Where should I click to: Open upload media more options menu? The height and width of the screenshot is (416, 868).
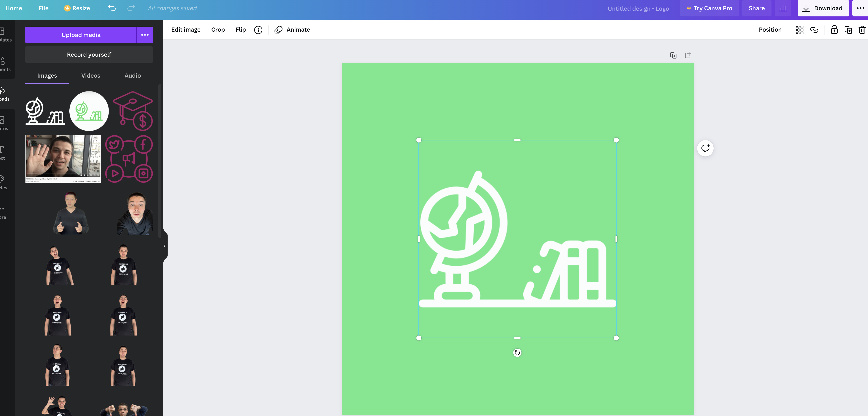click(x=145, y=35)
